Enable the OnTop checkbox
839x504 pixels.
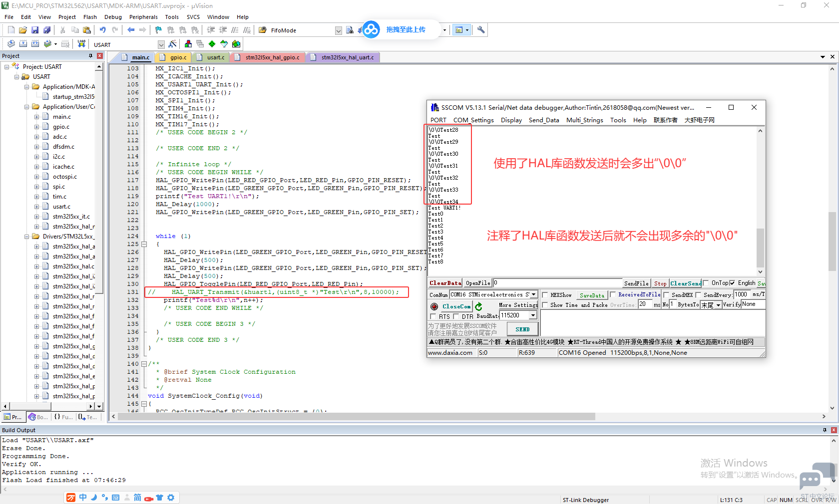click(706, 283)
